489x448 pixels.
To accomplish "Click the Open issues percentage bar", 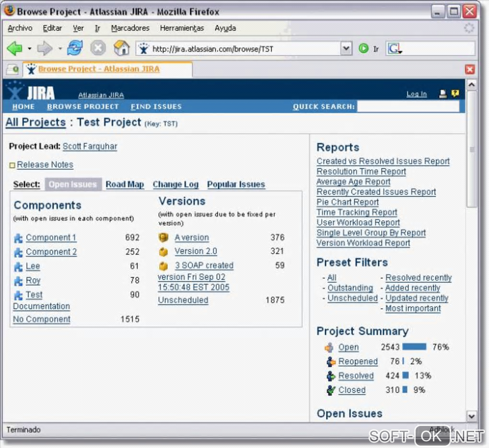I will click(414, 347).
